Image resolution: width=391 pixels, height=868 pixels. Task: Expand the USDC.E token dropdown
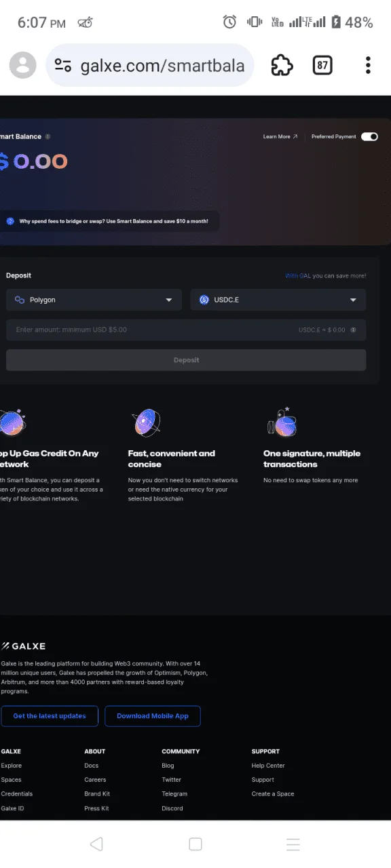pos(278,300)
